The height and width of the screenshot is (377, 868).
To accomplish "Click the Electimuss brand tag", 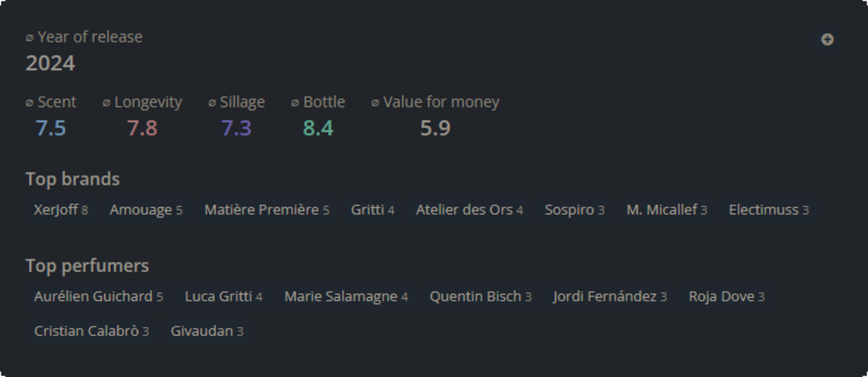I will (x=769, y=210).
